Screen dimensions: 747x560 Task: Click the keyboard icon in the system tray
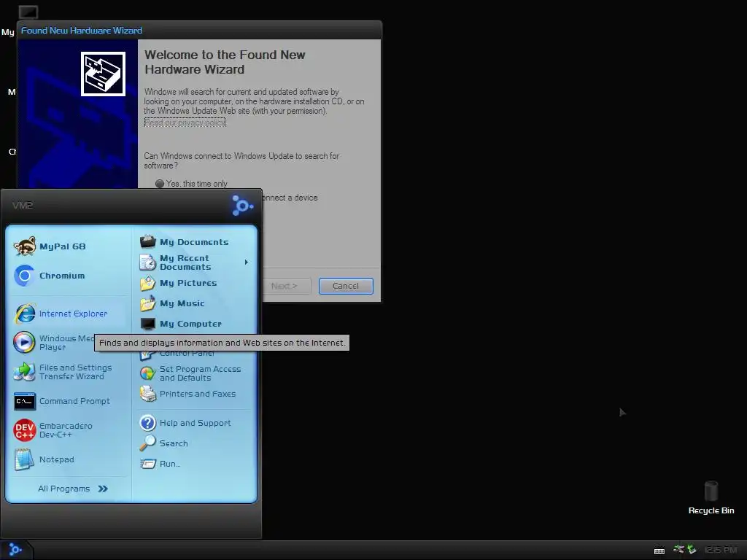click(659, 551)
